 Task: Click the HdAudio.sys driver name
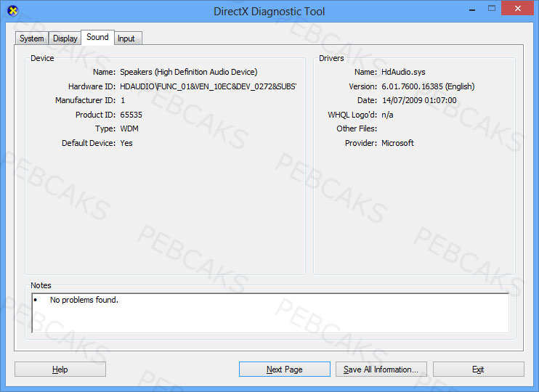[404, 72]
